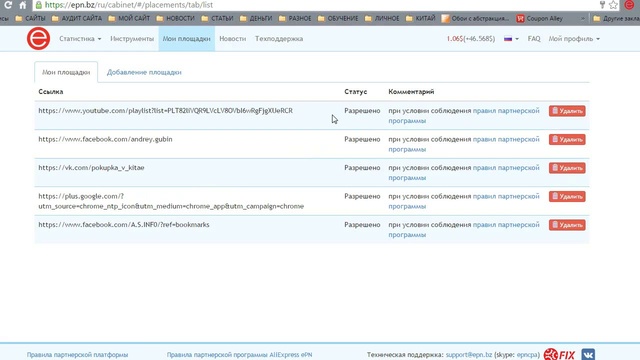The height and width of the screenshot is (360, 640).
Task: Reload the page with the refresh icon
Action: 8,5
